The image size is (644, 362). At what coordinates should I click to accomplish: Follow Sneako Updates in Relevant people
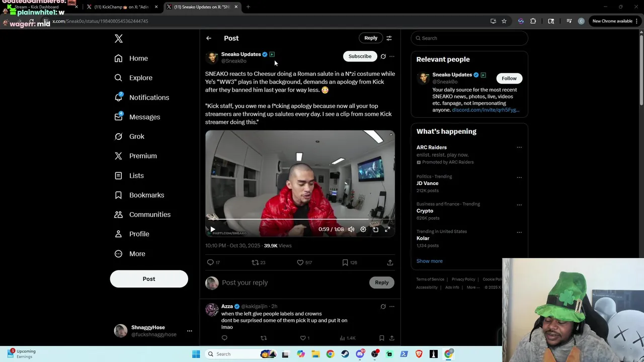pos(509,78)
